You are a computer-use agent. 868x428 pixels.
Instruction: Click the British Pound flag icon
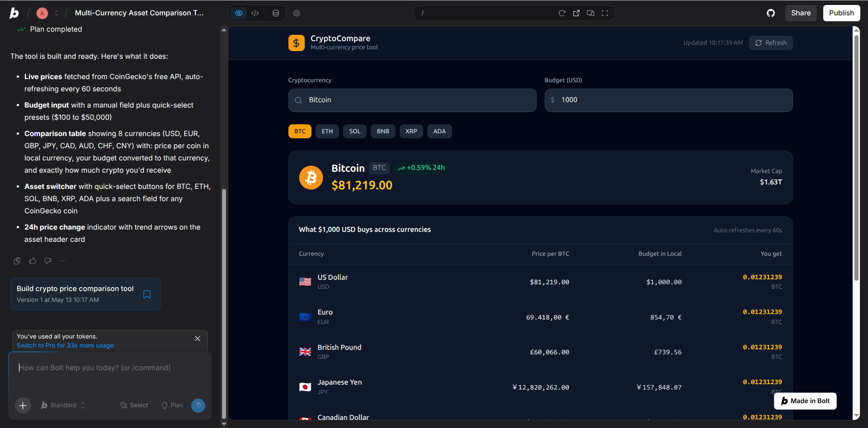point(305,352)
